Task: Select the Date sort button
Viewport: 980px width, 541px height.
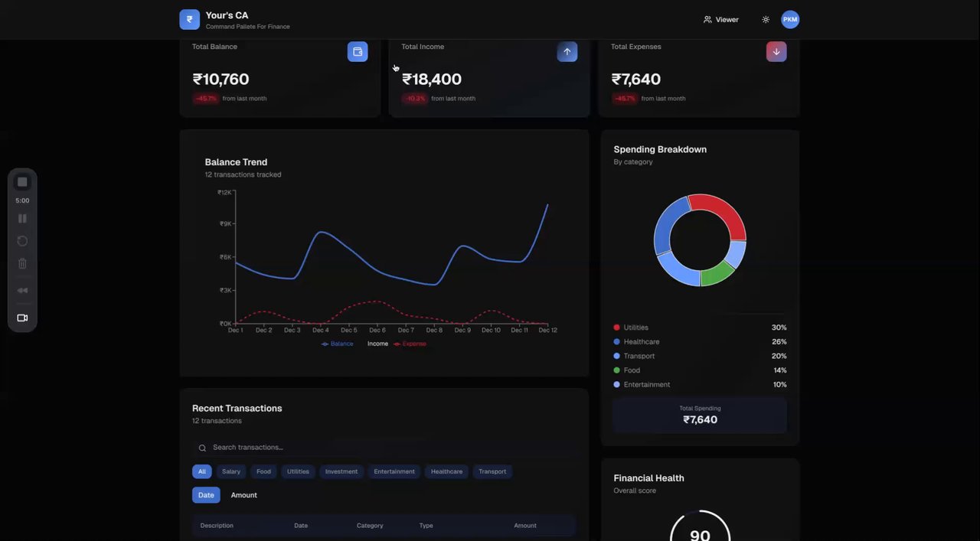Action: tap(206, 495)
